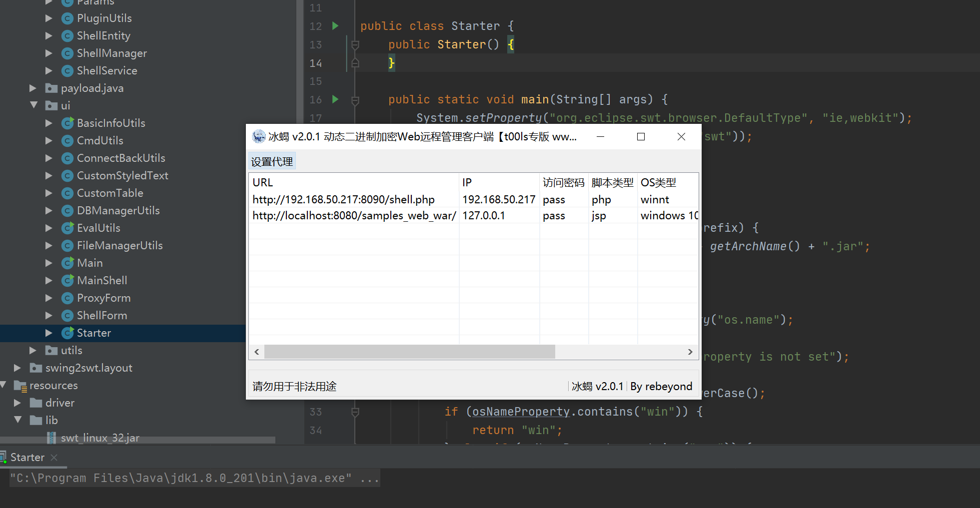
Task: Click the Starter class icon in tree
Action: pos(67,333)
